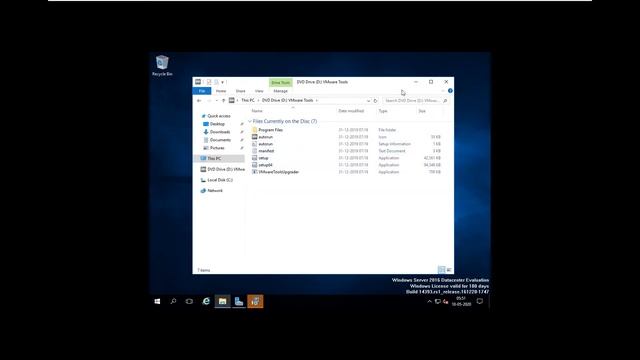This screenshot has height=360, width=640.
Task: Click the network tray icon
Action: [x=438, y=302]
